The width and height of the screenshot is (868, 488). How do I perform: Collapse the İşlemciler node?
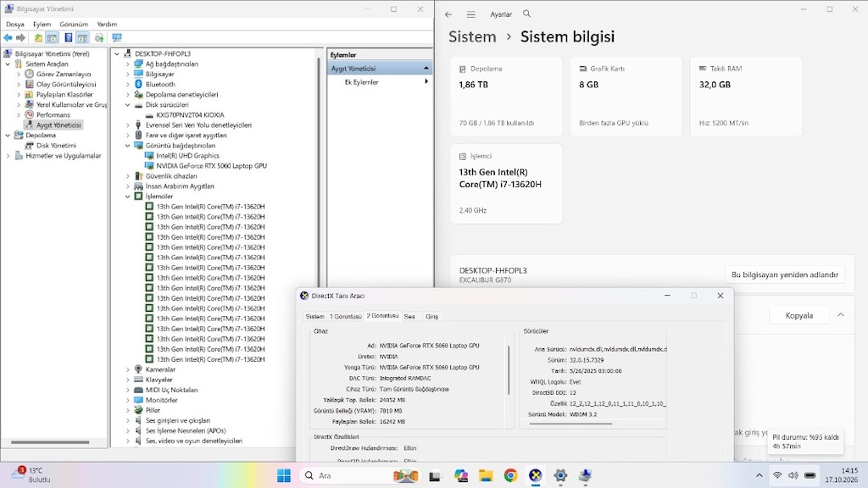(127, 197)
